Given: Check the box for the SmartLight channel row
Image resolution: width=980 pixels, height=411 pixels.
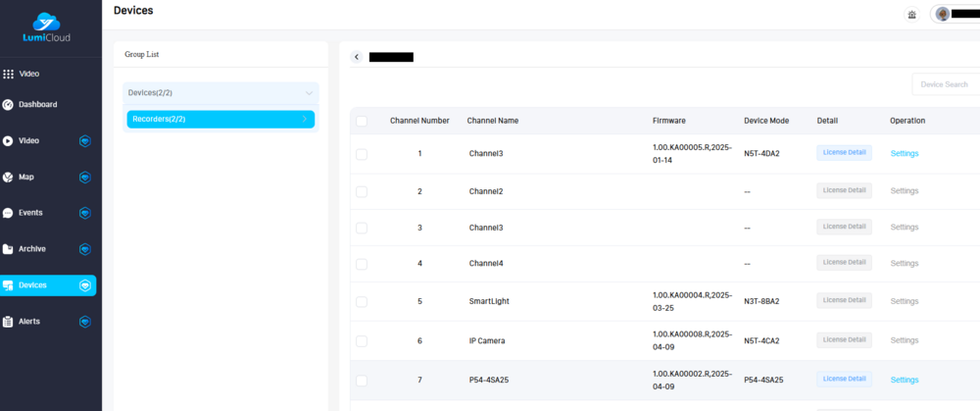Looking at the screenshot, I should [362, 301].
